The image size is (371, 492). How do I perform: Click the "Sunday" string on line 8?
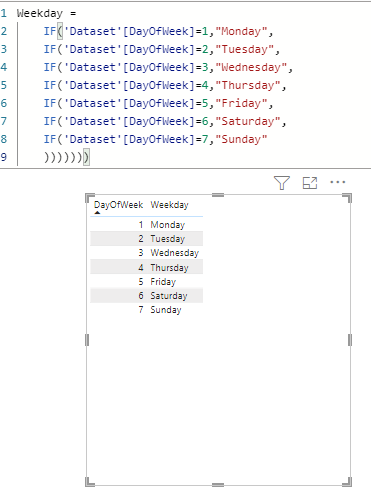tap(241, 139)
